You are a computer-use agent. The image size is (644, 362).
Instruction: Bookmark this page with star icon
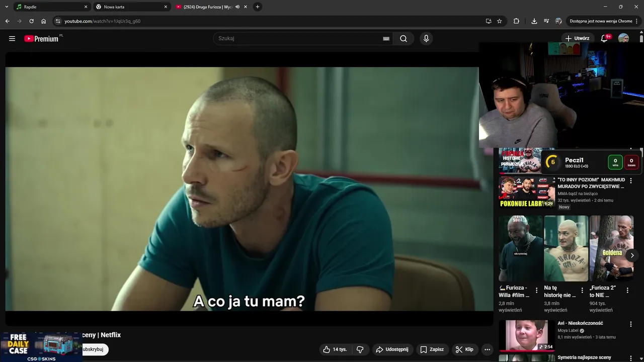(x=500, y=21)
